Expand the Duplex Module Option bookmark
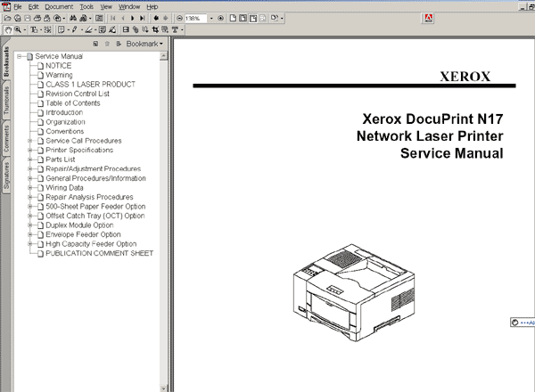 click(x=30, y=225)
